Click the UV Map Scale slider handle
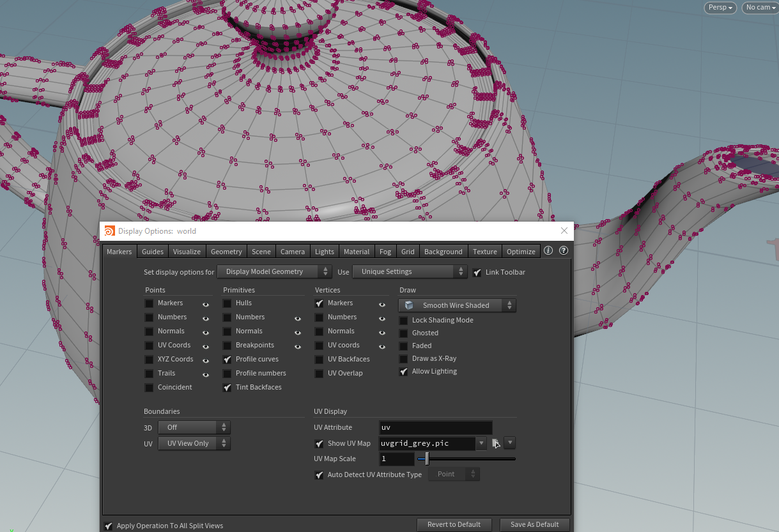This screenshot has height=532, width=779. 427,459
